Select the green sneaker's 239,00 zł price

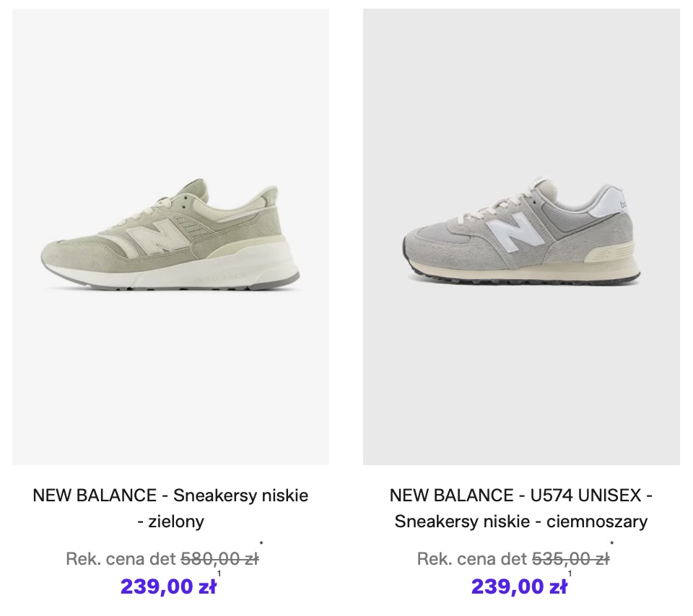click(x=168, y=586)
